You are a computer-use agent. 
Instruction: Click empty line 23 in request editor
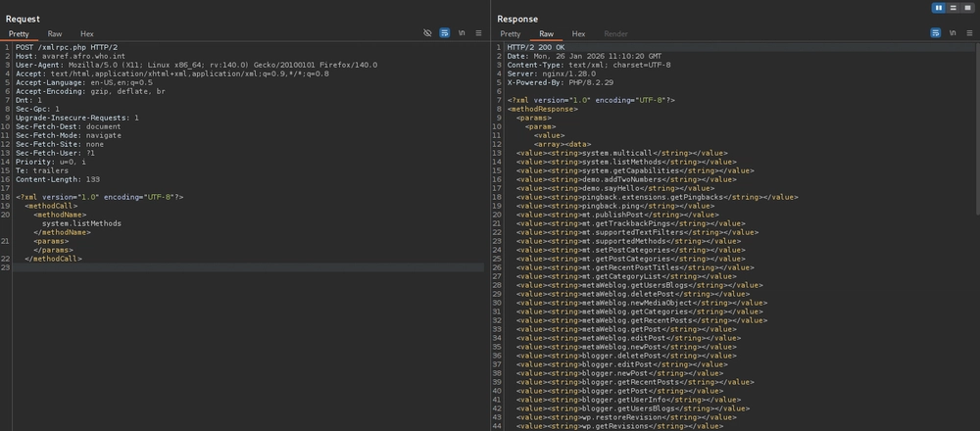249,267
